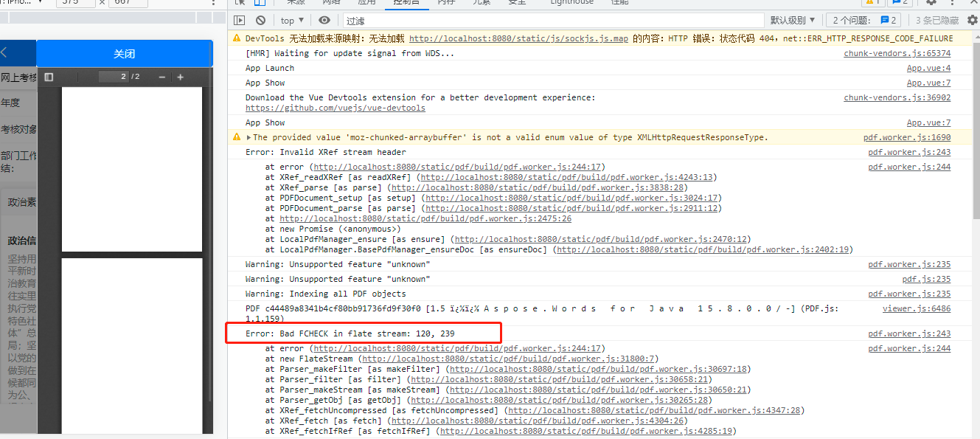
Task: Open the pdf.worker.js:2475:26 stack link
Action: point(425,218)
